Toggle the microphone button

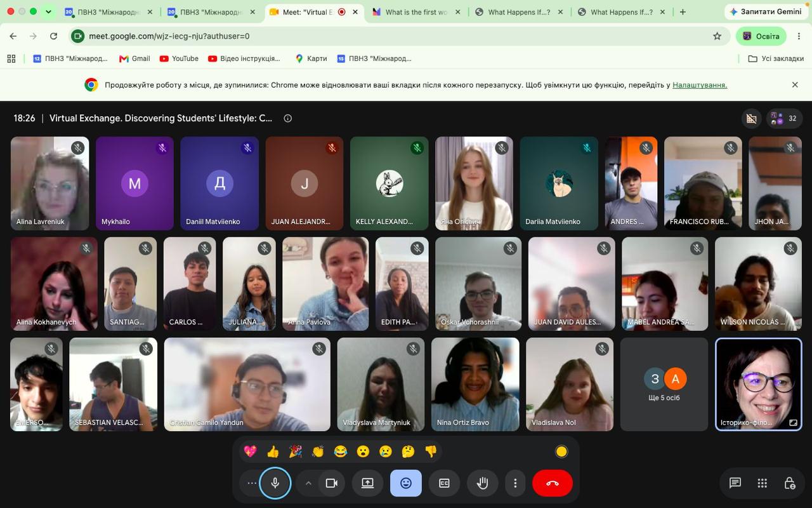275,483
